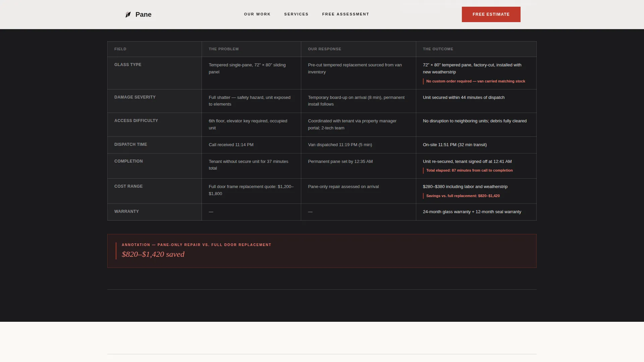Viewport: 644px width, 362px height.
Task: Click the Pane brand name
Action: [144, 14]
